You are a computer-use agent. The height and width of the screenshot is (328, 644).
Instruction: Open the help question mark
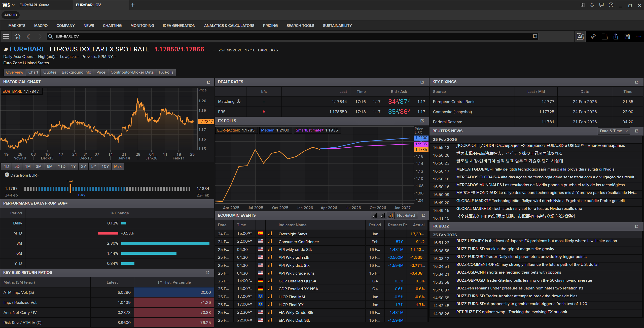coord(611,5)
